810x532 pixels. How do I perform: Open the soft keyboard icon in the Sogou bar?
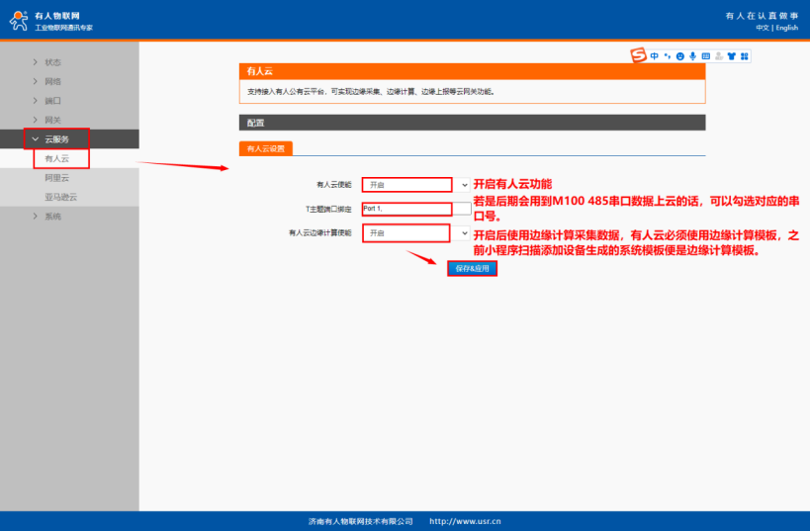pyautogui.click(x=705, y=56)
